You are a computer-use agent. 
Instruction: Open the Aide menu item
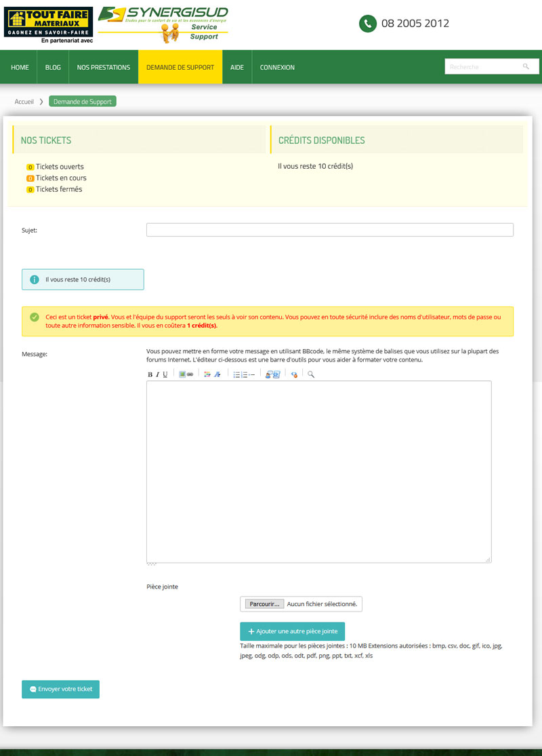point(237,67)
